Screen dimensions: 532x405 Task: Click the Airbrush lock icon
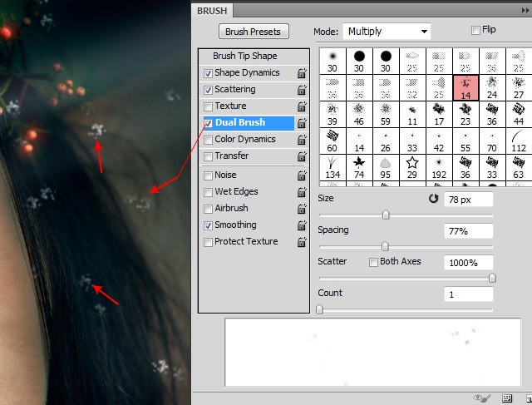pyautogui.click(x=302, y=209)
